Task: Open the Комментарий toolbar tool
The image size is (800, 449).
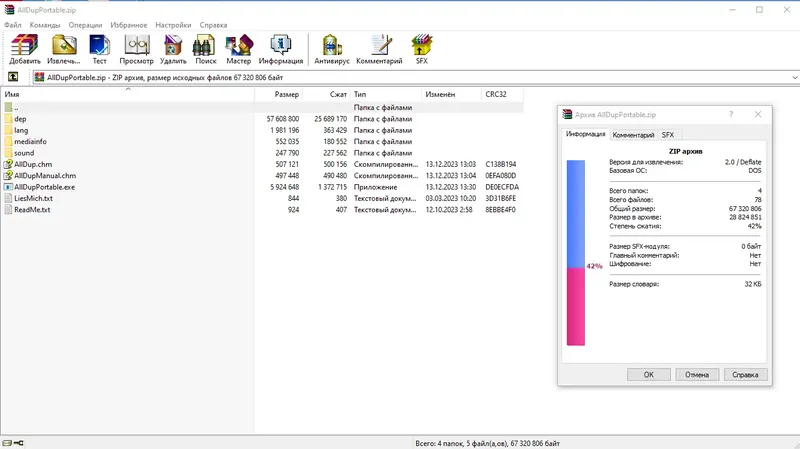Action: pos(379,49)
